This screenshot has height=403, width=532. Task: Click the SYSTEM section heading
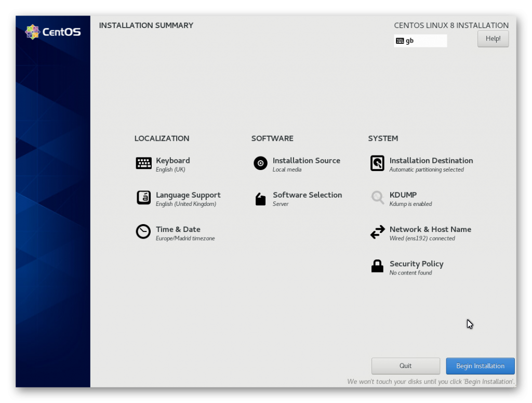383,138
